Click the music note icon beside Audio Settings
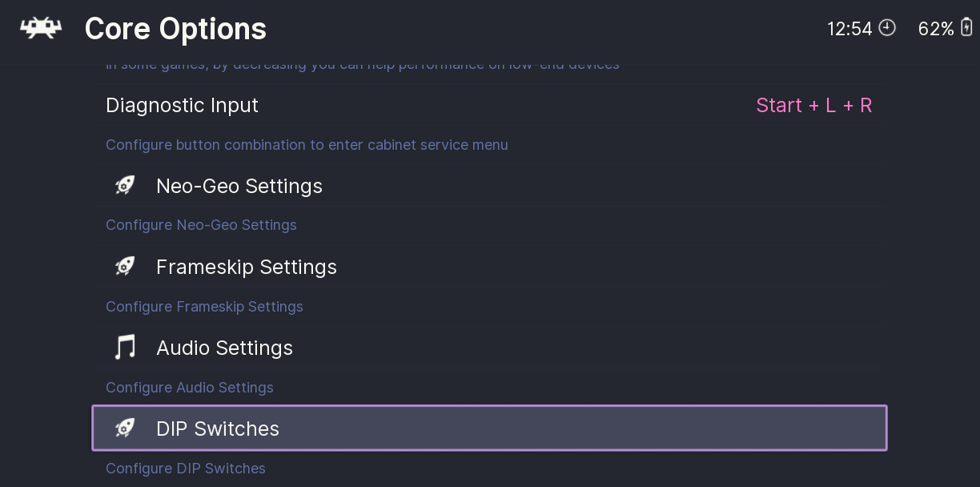 click(125, 348)
